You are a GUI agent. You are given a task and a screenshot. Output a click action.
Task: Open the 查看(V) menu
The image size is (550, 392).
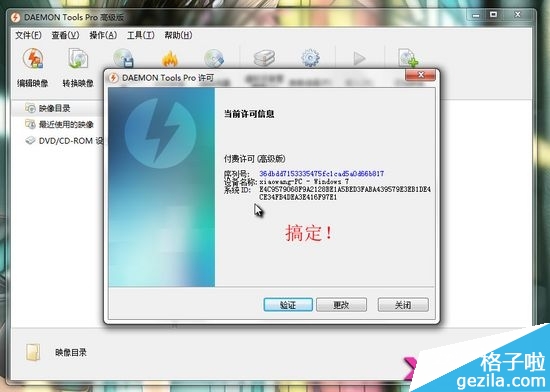[x=65, y=35]
